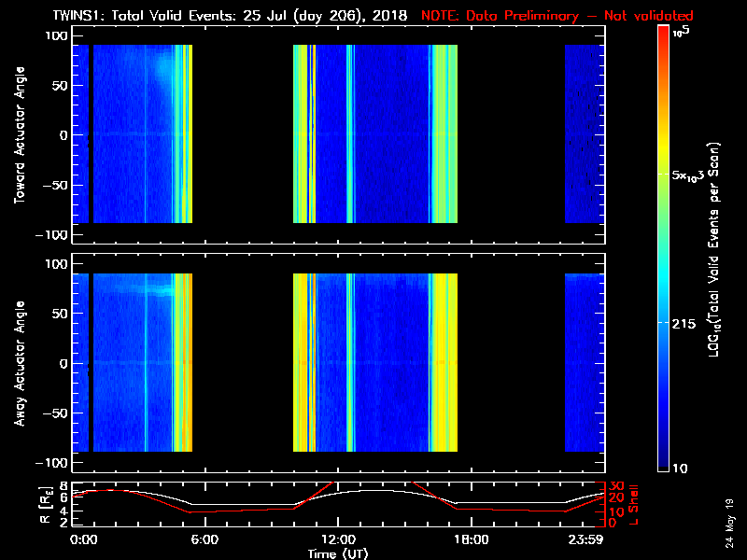
Task: Select the '10^5' color bar maximum label
Action: [x=681, y=32]
